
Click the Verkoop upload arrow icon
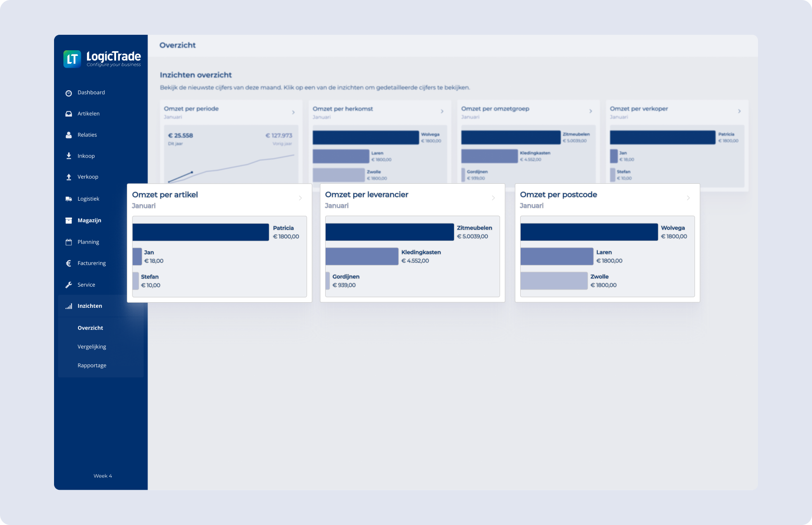pos(69,177)
